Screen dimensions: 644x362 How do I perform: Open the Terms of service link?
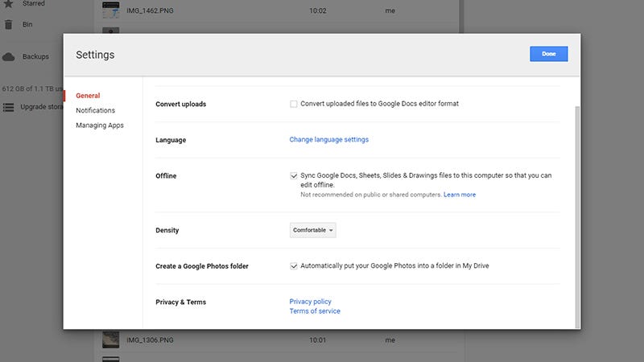click(315, 311)
